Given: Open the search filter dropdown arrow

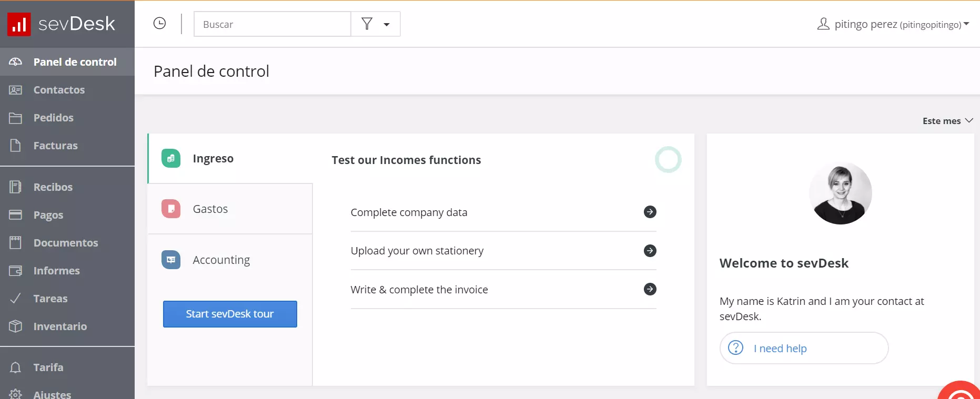Looking at the screenshot, I should [387, 24].
